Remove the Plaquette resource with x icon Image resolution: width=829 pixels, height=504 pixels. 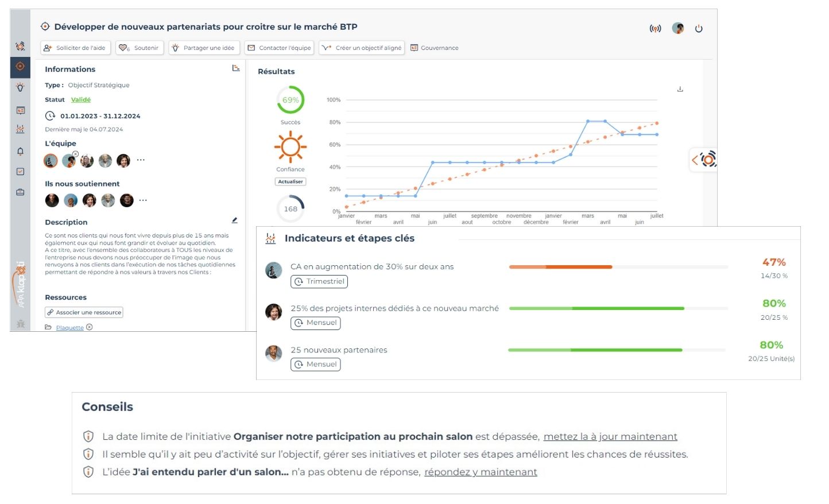click(x=90, y=327)
